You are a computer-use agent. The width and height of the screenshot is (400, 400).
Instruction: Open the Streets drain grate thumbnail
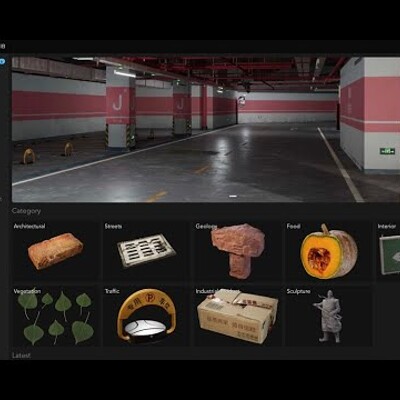(x=146, y=250)
